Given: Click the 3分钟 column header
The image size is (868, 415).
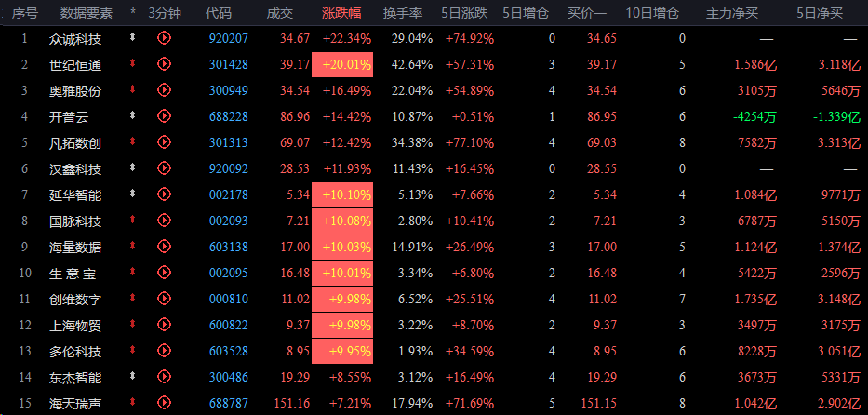Looking at the screenshot, I should [x=165, y=13].
